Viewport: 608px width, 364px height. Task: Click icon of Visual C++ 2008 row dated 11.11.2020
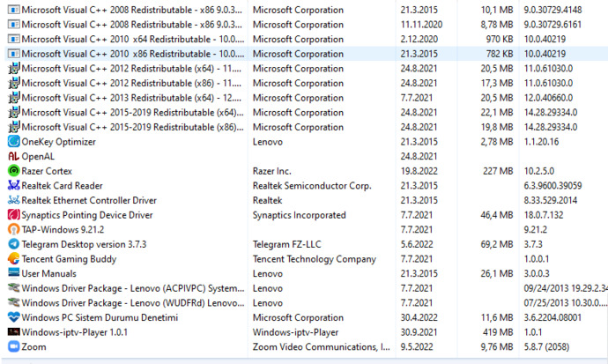point(13,25)
